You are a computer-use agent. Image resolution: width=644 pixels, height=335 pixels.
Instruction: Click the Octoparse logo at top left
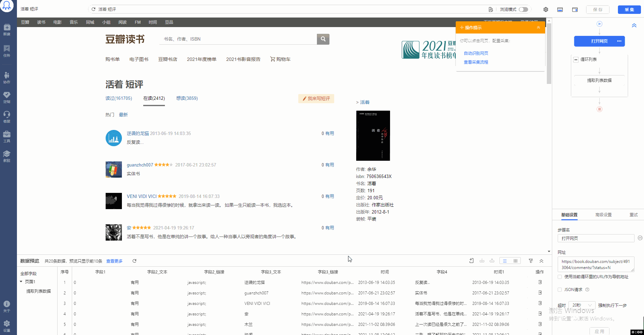click(x=7, y=6)
